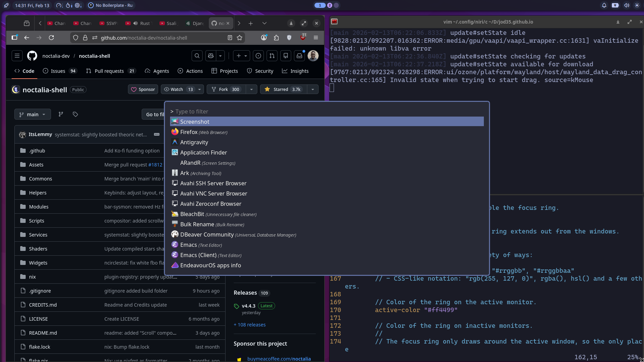Open the + 108 releases link
Screen dimensions: 644x362
[249, 324]
